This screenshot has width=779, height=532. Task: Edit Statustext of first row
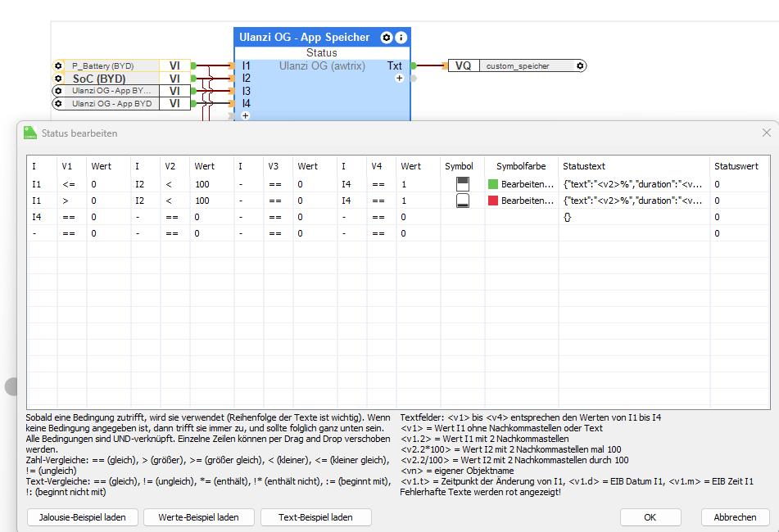pyautogui.click(x=634, y=184)
